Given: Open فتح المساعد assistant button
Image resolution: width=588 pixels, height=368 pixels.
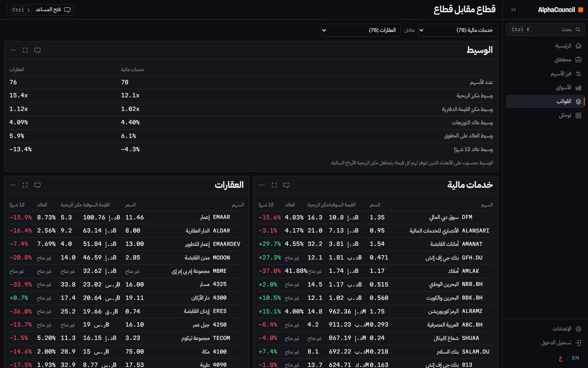Looking at the screenshot, I should pos(40,10).
